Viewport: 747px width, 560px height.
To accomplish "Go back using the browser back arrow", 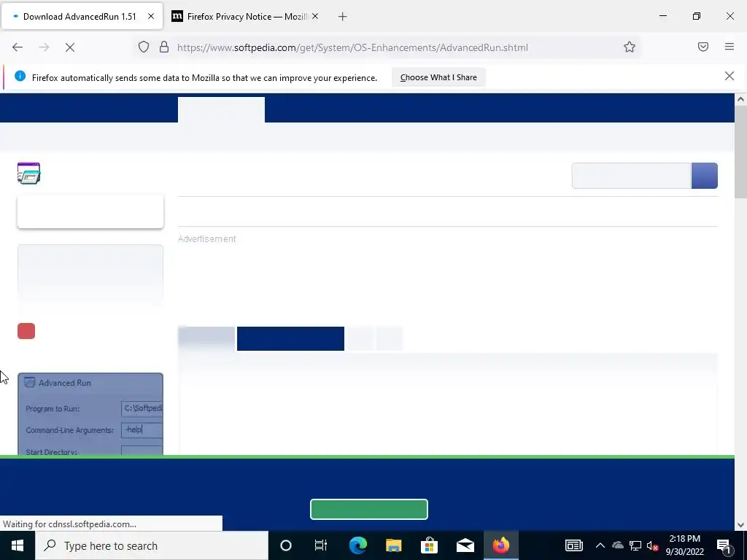I will click(x=18, y=47).
